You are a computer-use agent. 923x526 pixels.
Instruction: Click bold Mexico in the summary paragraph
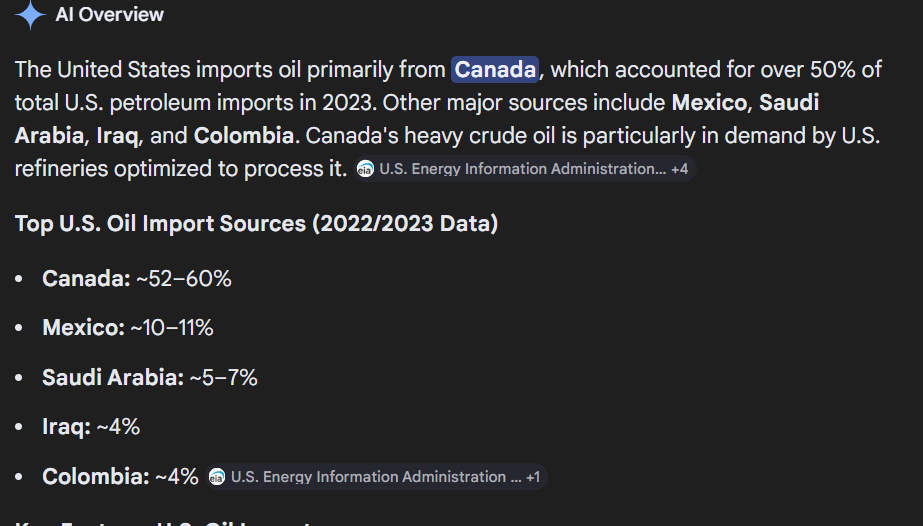(x=709, y=102)
